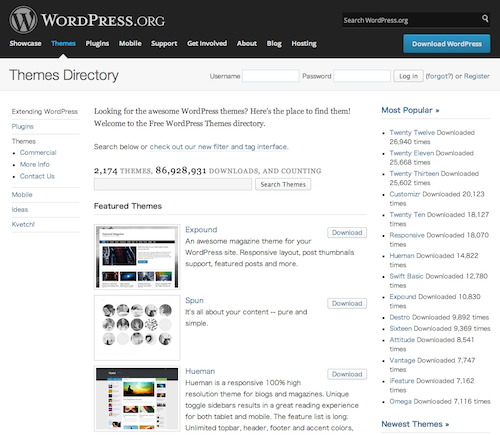This screenshot has height=435, width=500.
Task: Download the Expound theme
Action: pos(347,233)
